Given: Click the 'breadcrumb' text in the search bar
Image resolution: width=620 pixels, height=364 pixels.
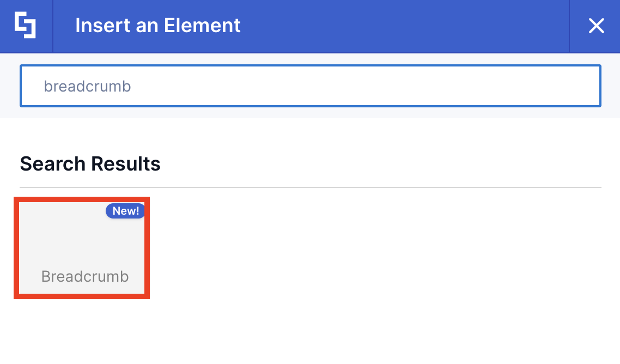Looking at the screenshot, I should tap(88, 86).
